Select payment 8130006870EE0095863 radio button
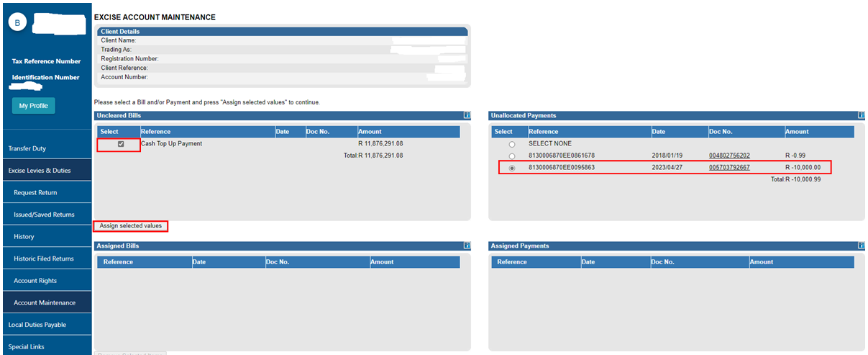Viewport: 868px width, 355px height. [512, 168]
